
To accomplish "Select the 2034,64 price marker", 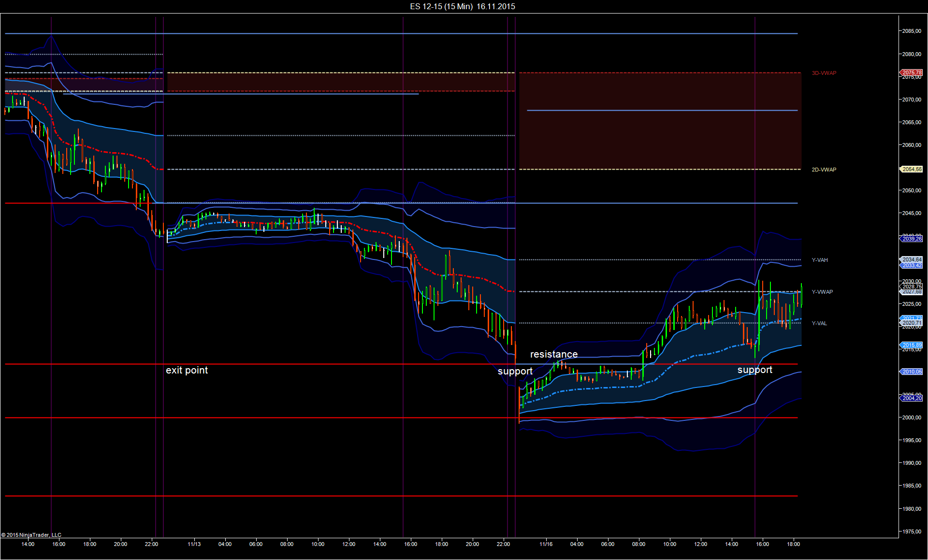I will (x=912, y=259).
